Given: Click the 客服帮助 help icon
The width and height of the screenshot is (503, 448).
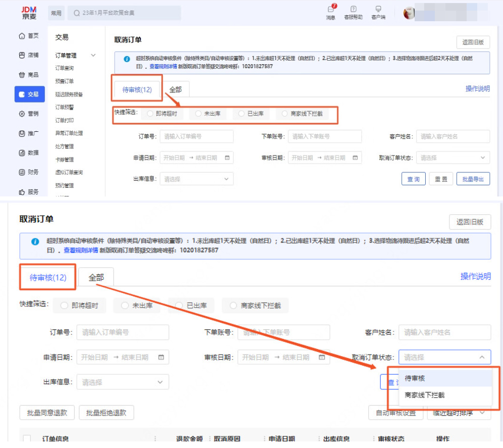Looking at the screenshot, I should click(x=354, y=12).
